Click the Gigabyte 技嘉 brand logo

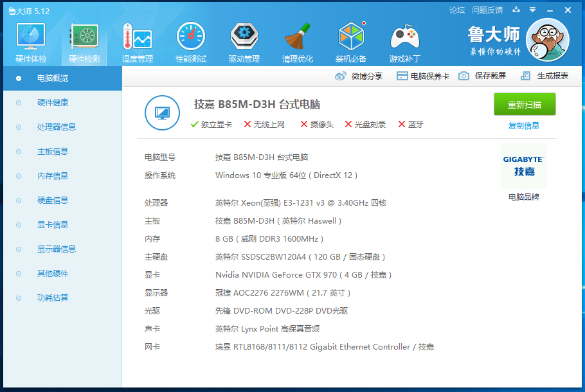[x=524, y=166]
